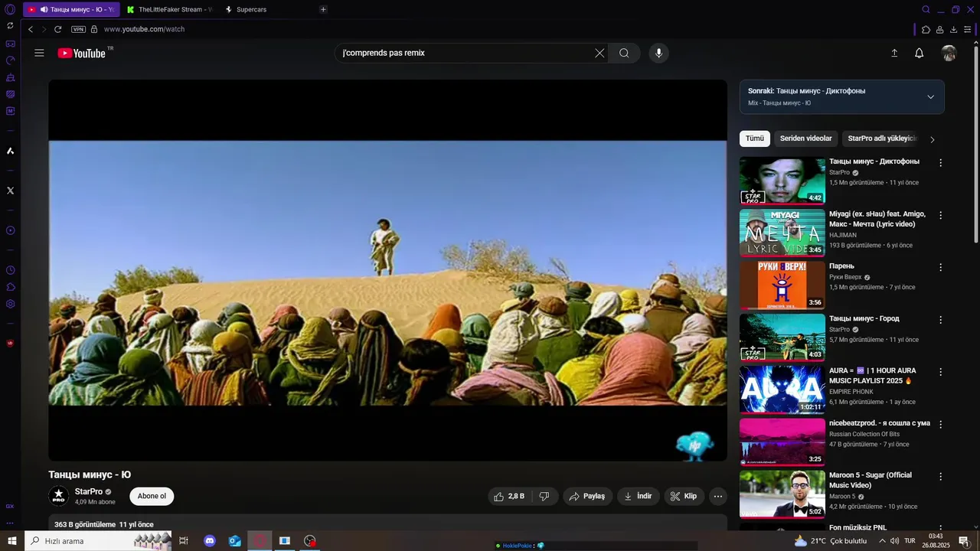The image size is (980, 551).
Task: Go back with the browser back arrow
Action: (x=31, y=29)
